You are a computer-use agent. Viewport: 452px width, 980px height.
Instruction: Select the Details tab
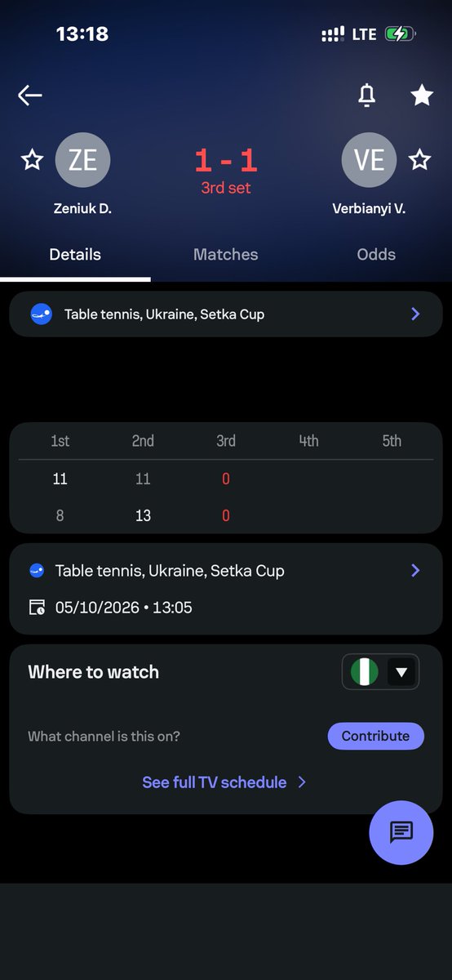75,255
